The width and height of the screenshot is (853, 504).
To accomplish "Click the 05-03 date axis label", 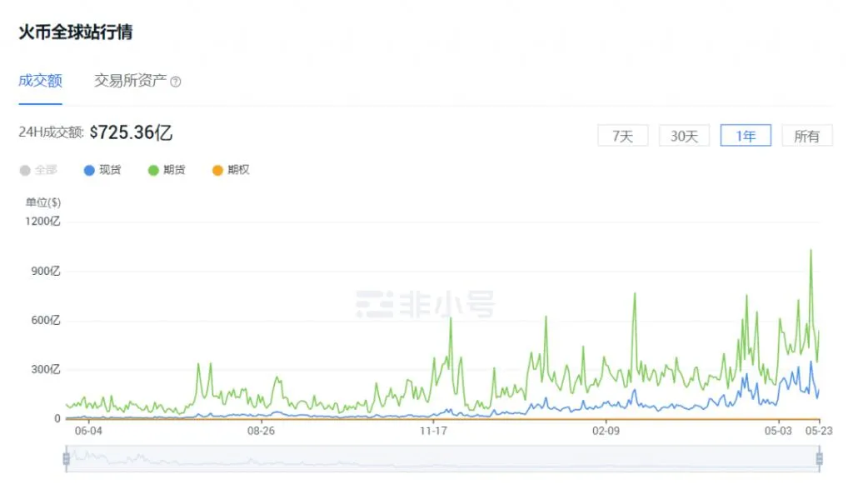I will pos(779,431).
